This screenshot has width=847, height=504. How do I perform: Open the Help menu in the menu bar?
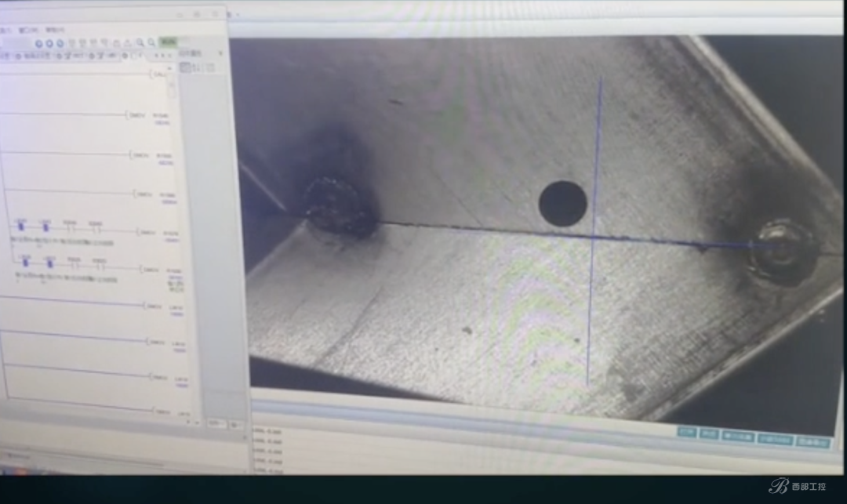click(x=55, y=31)
